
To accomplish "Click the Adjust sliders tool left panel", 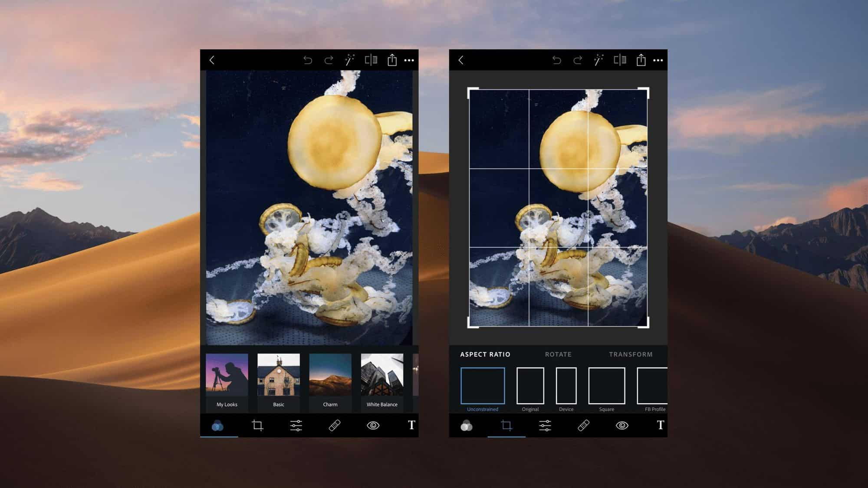I will (296, 426).
